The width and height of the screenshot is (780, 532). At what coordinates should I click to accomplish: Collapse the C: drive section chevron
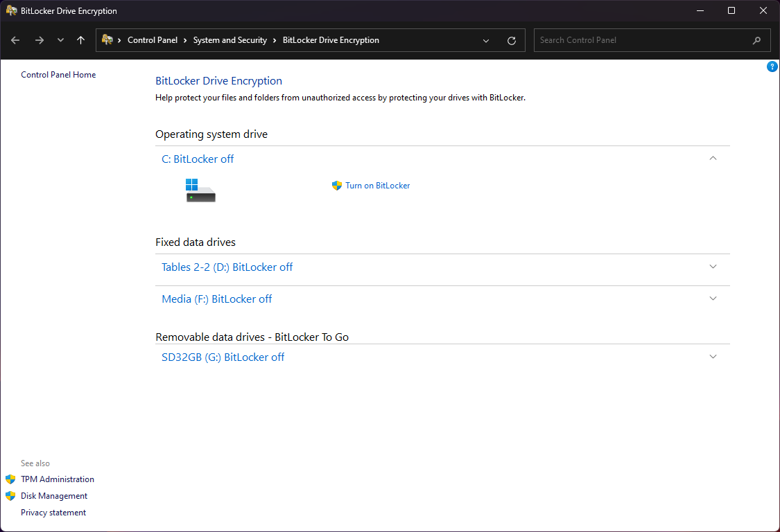713,158
